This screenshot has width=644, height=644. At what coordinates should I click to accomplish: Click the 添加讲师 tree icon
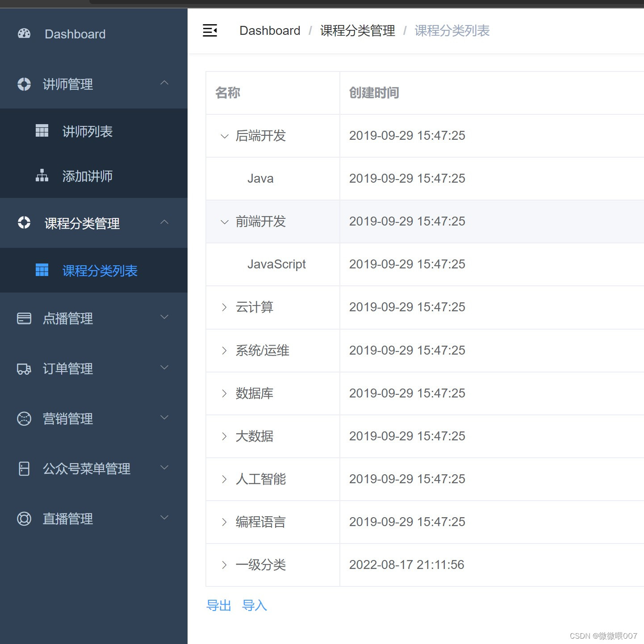click(x=42, y=176)
